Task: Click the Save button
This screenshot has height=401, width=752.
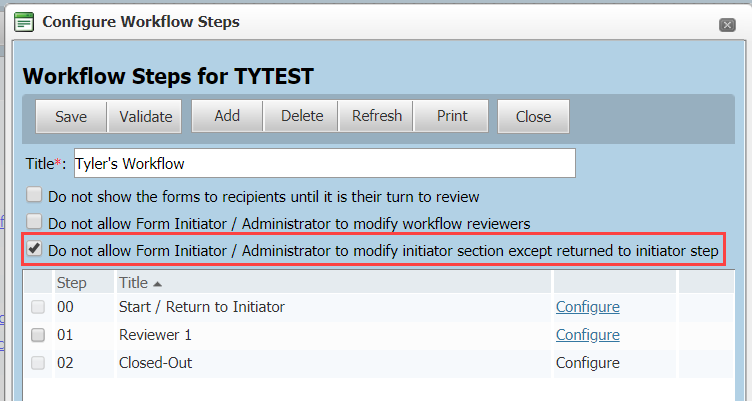Action: 71,117
